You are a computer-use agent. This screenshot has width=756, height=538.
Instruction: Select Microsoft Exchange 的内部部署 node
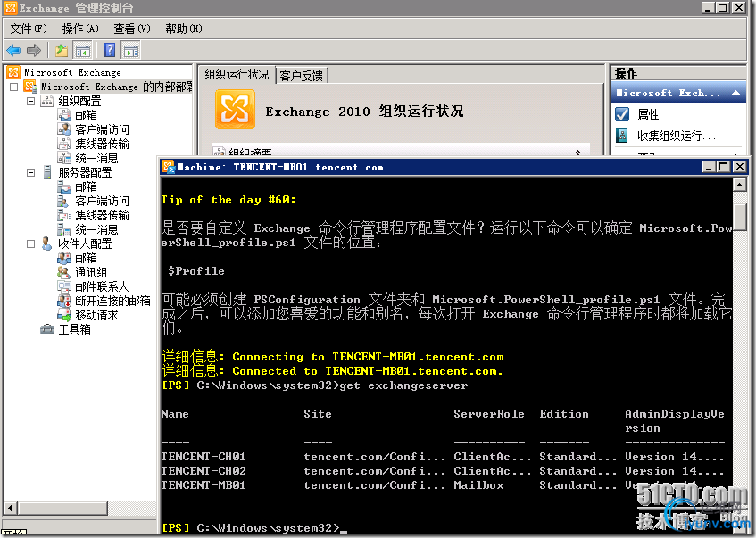(117, 87)
